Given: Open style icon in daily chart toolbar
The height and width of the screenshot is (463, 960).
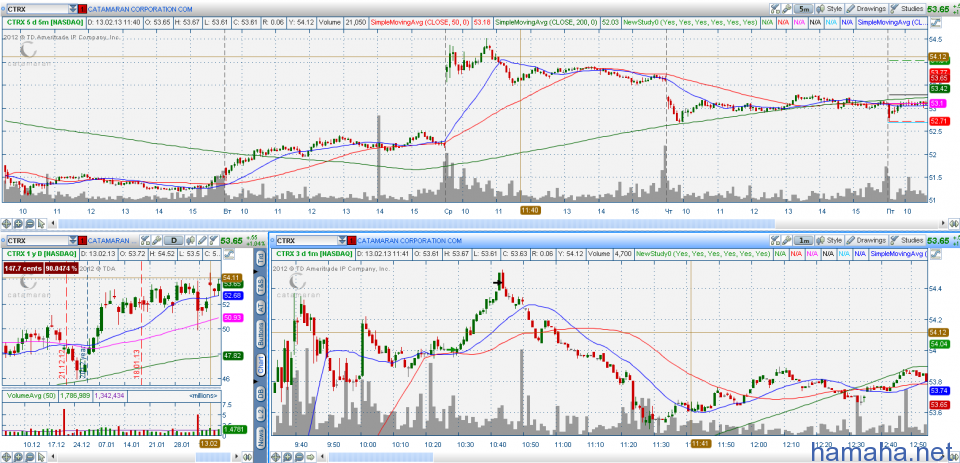Looking at the screenshot, I should [x=190, y=241].
